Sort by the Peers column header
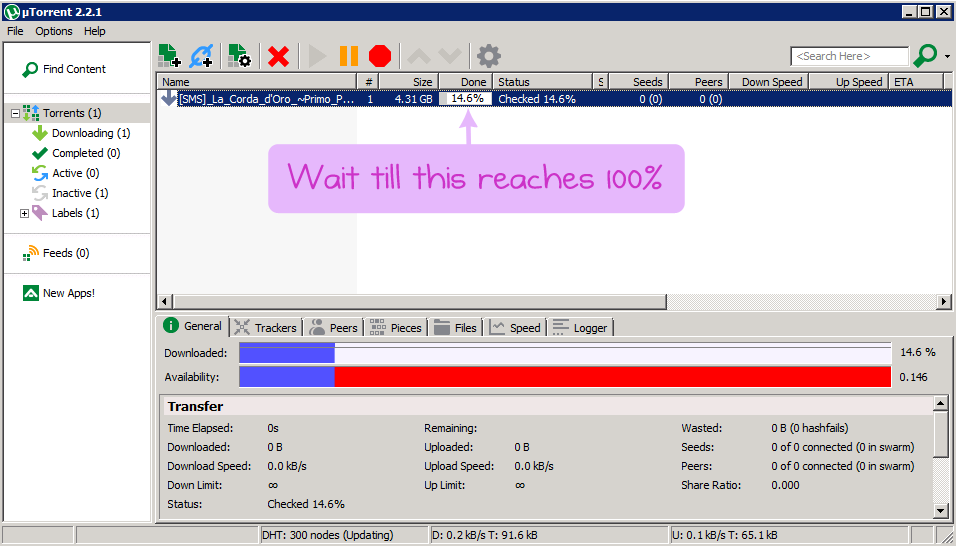 pyautogui.click(x=698, y=82)
